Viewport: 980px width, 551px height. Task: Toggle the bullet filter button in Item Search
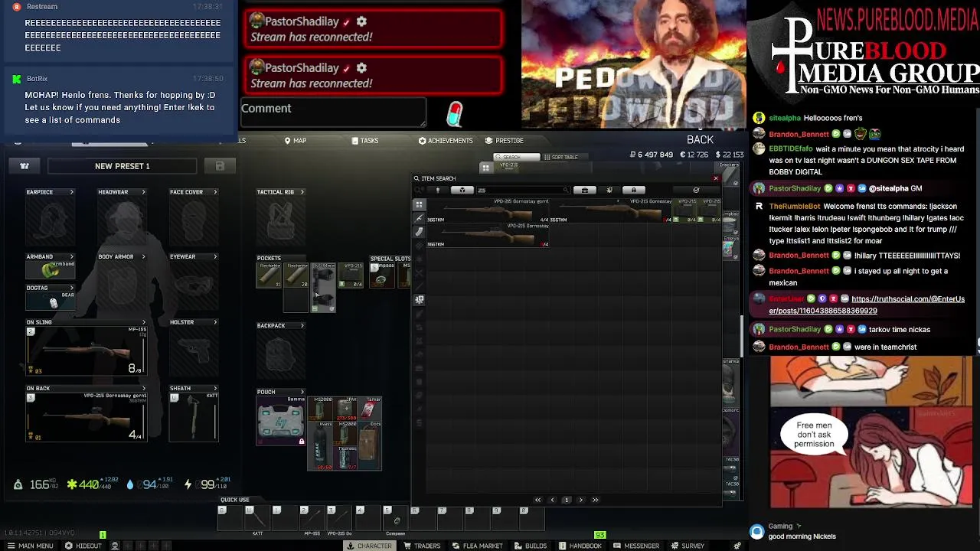point(438,190)
